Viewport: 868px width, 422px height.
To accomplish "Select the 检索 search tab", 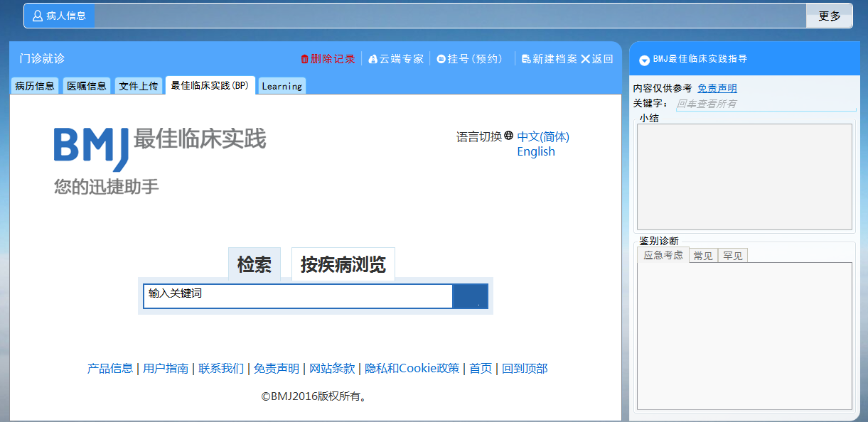I will (254, 265).
